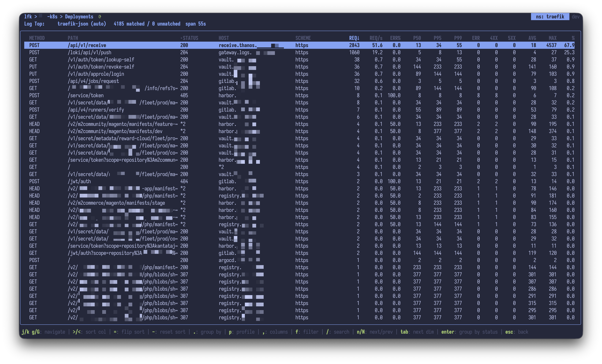Image resolution: width=602 pixels, height=364 pixels.
Task: Select the /v2/m2commerce/magento/manifests/stage row
Action: click(x=299, y=203)
